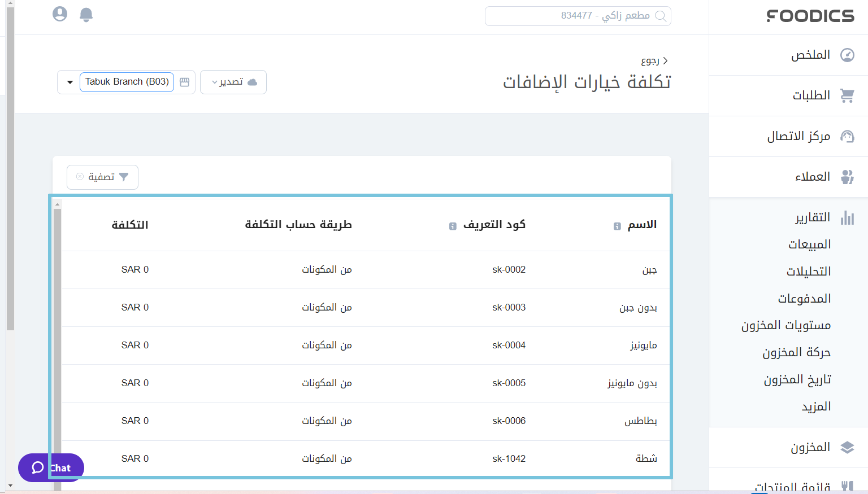Expand the تصدير export dropdown
This screenshot has width=868, height=494.
pos(233,82)
